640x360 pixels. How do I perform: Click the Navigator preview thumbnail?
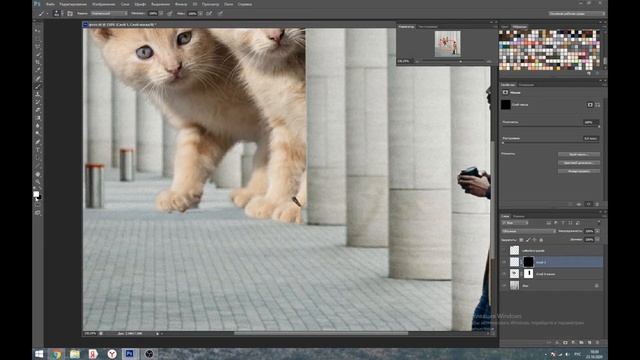pyautogui.click(x=447, y=44)
